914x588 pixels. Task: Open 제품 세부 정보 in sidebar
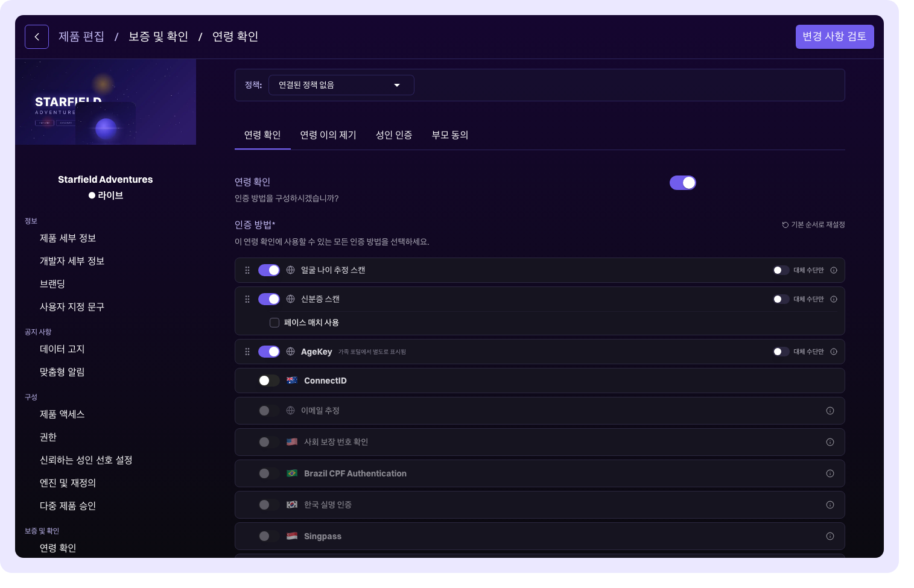point(68,238)
